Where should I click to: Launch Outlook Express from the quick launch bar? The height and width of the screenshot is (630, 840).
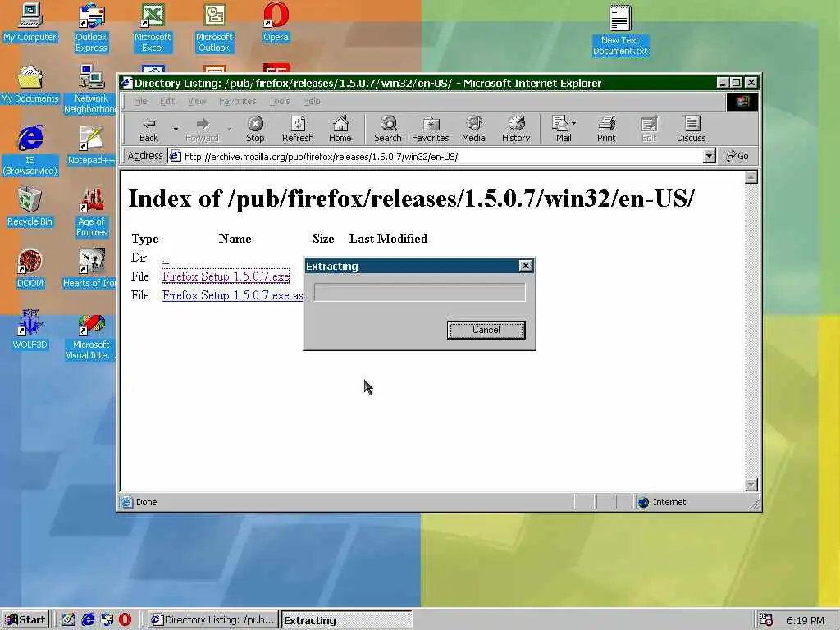(107, 620)
